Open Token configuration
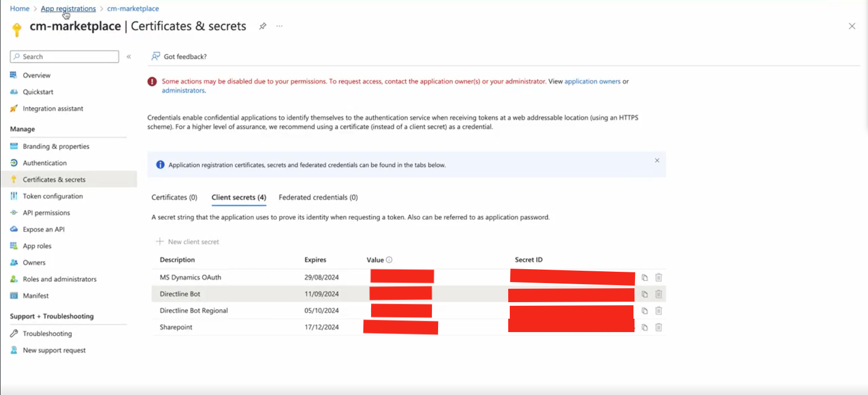The image size is (868, 395). click(53, 196)
